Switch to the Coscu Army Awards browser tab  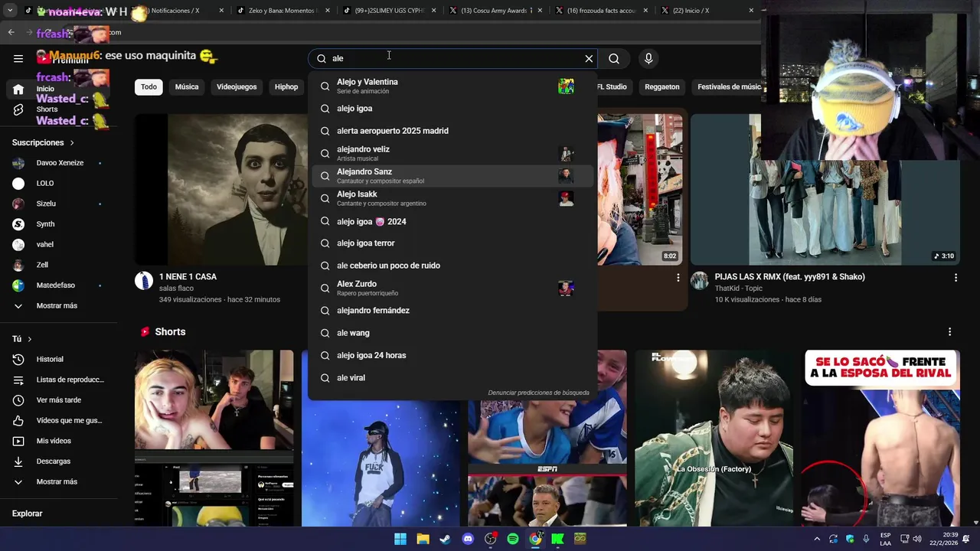pyautogui.click(x=495, y=11)
